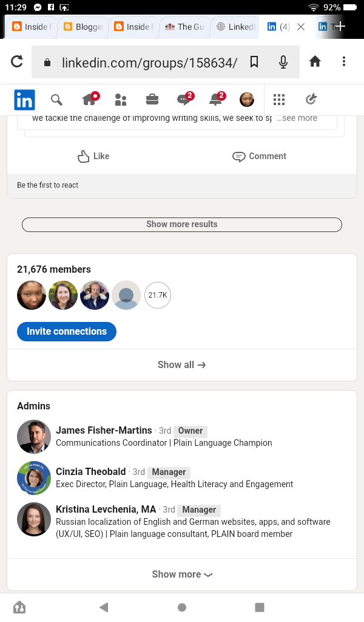Screen dimensions: 364x622
Task: Bookmark this page in the browser
Action: click(254, 62)
